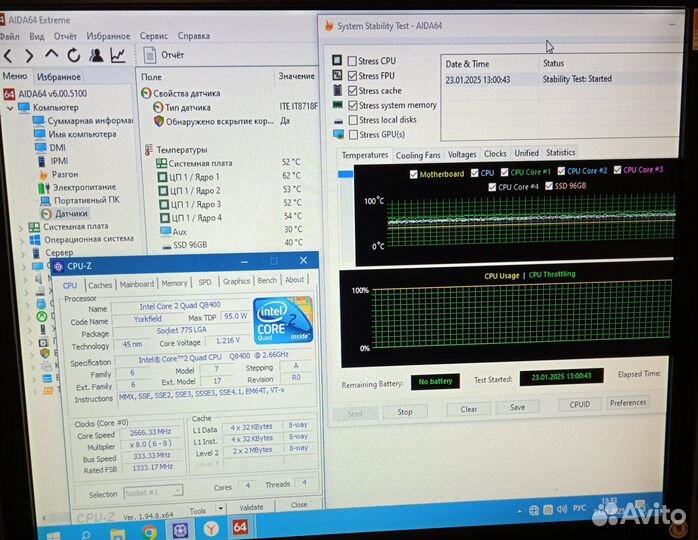
Task: Open the Tools dropdown arrow in CPU-Z
Action: coord(220,508)
